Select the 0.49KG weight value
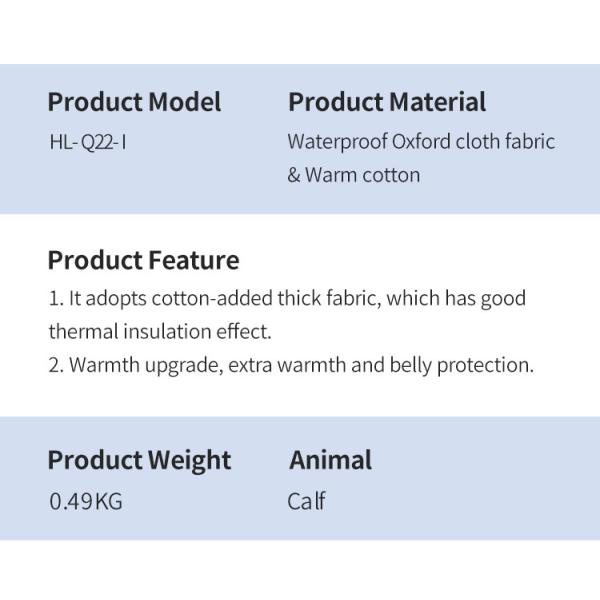600x600 pixels. (85, 501)
